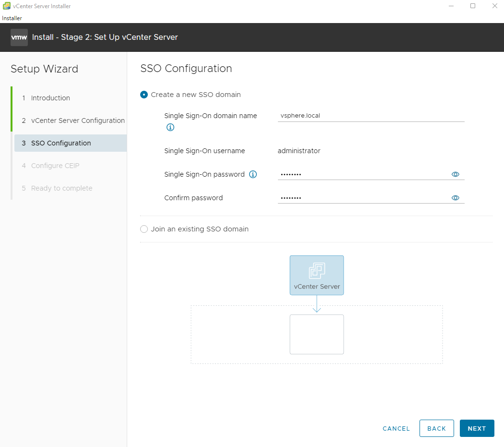Click the vmw logo in the header
This screenshot has width=504, height=447.
coord(19,37)
